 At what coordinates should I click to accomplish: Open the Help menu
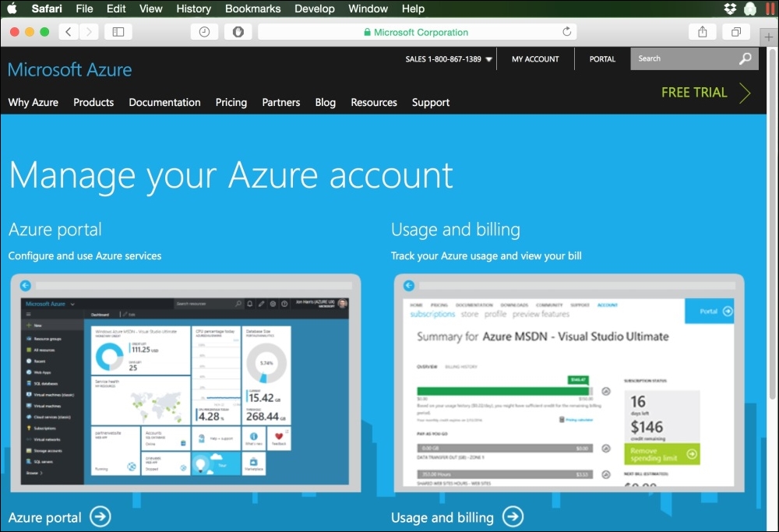coord(414,9)
